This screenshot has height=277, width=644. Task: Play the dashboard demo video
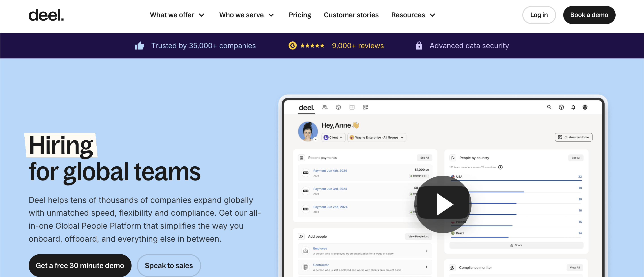click(x=443, y=204)
